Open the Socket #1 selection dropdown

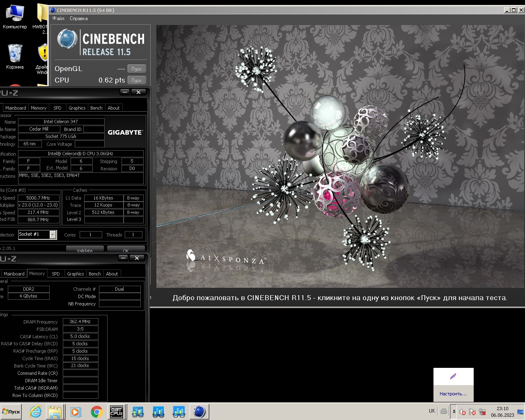tap(53, 234)
